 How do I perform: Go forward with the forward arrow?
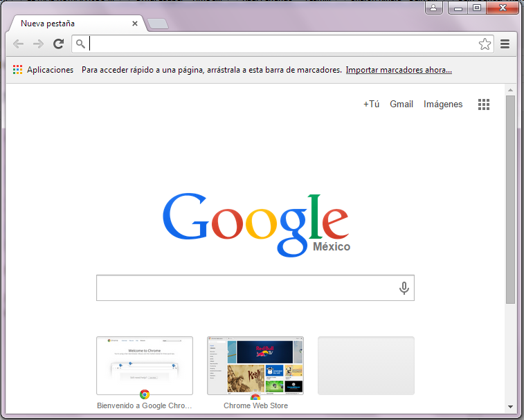(39, 44)
